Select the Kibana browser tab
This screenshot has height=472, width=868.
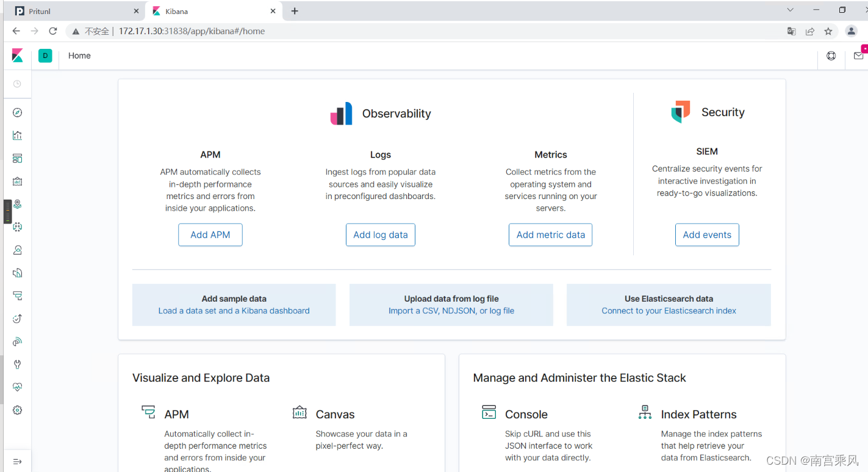point(213,11)
